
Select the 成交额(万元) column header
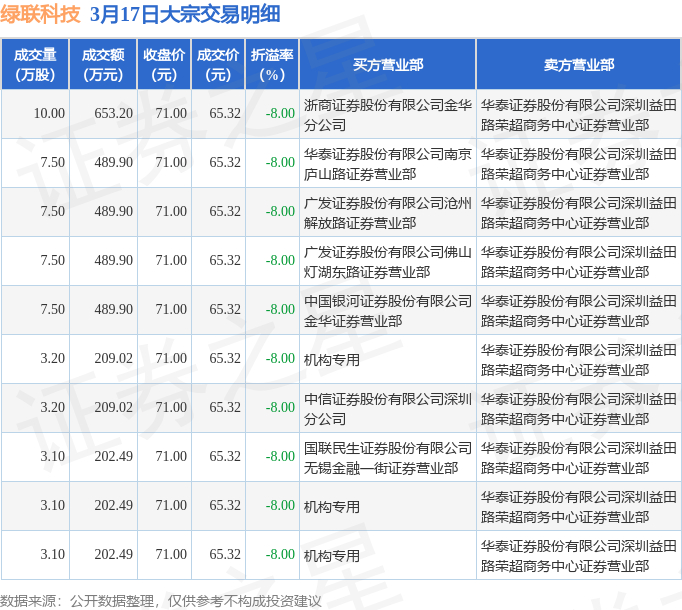(103, 64)
